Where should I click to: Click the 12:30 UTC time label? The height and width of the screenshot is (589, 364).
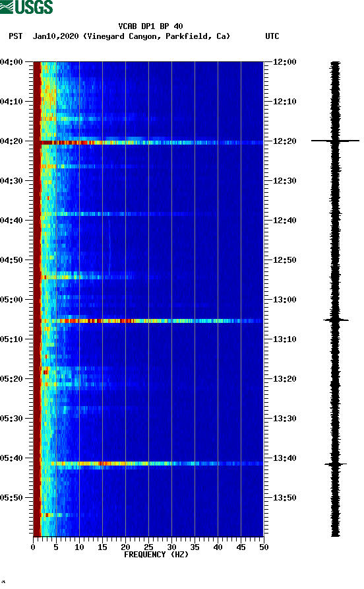pyautogui.click(x=284, y=181)
